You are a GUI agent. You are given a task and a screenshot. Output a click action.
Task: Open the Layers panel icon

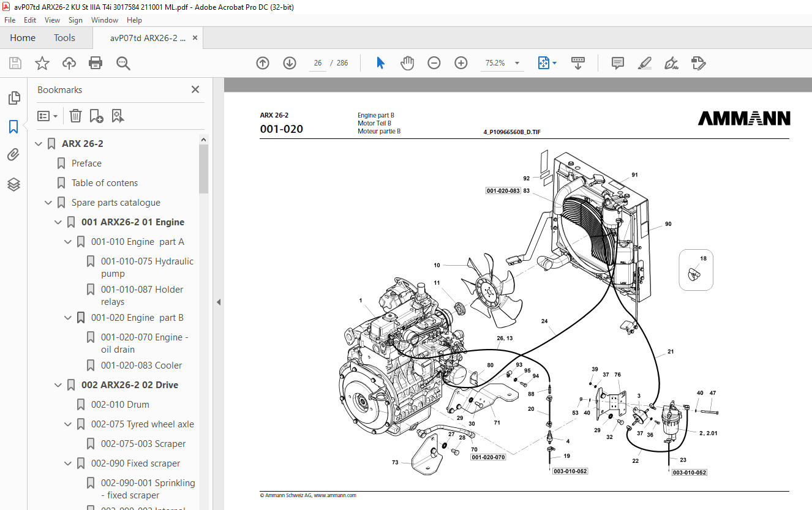[x=13, y=184]
